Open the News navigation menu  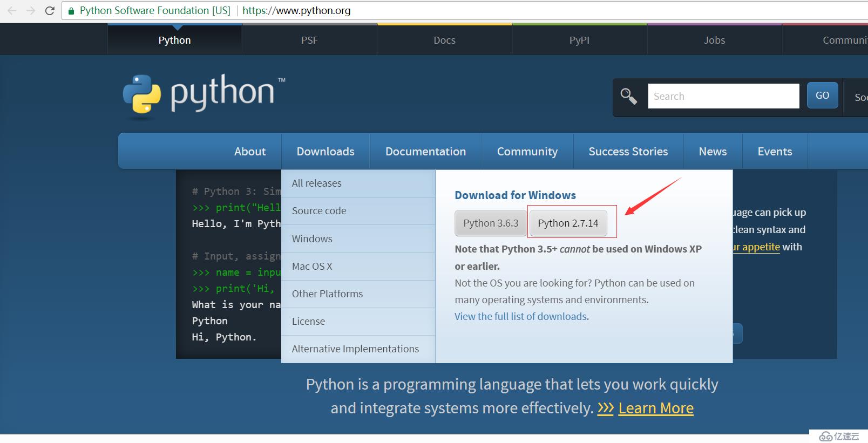click(713, 152)
